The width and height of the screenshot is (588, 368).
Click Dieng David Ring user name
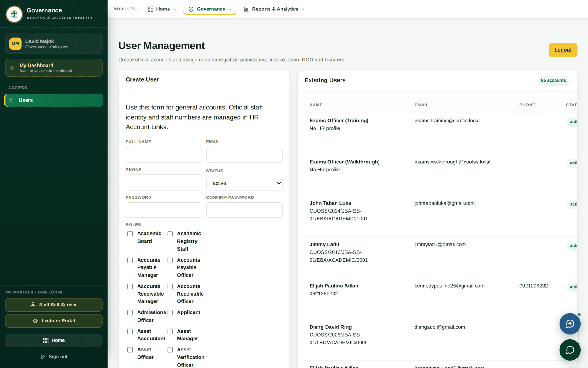pos(330,327)
